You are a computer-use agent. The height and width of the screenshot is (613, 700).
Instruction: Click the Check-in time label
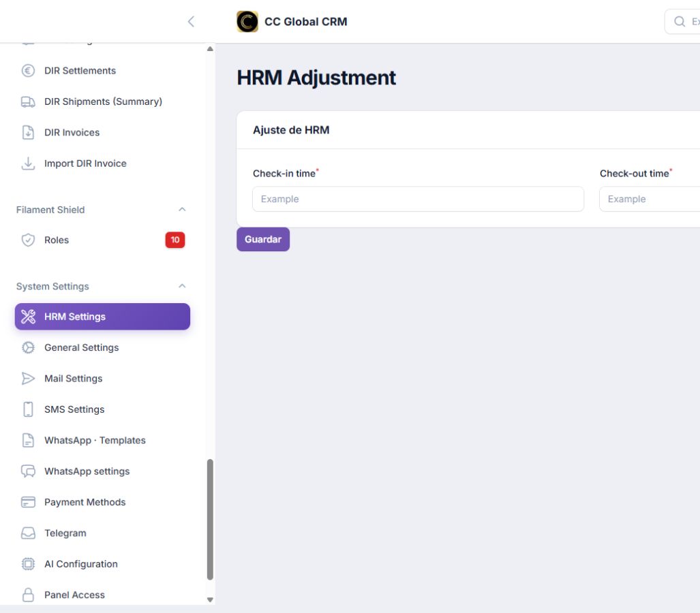click(284, 174)
